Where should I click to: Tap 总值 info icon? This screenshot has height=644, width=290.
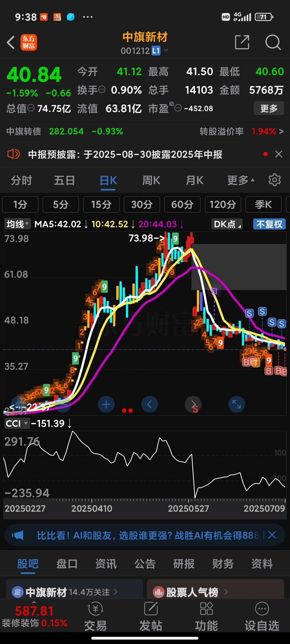[31, 108]
